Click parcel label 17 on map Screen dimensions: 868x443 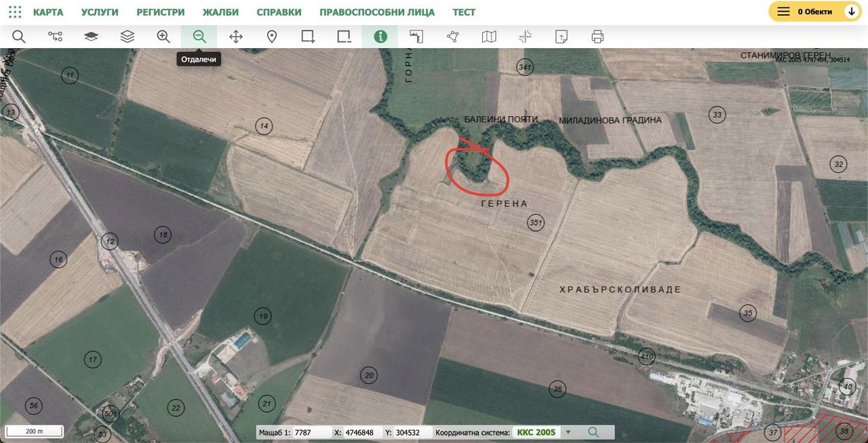[93, 360]
